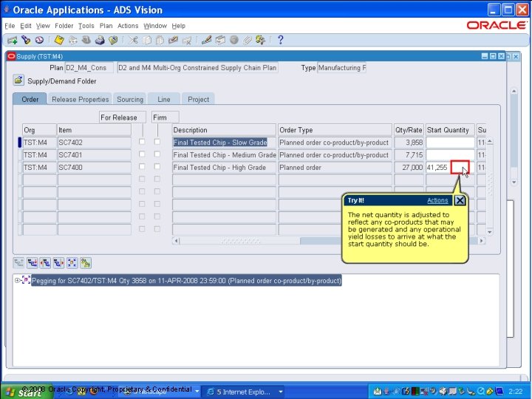The image size is (532, 399).
Task: Click the New record toolbar icon
Action: tap(13, 41)
